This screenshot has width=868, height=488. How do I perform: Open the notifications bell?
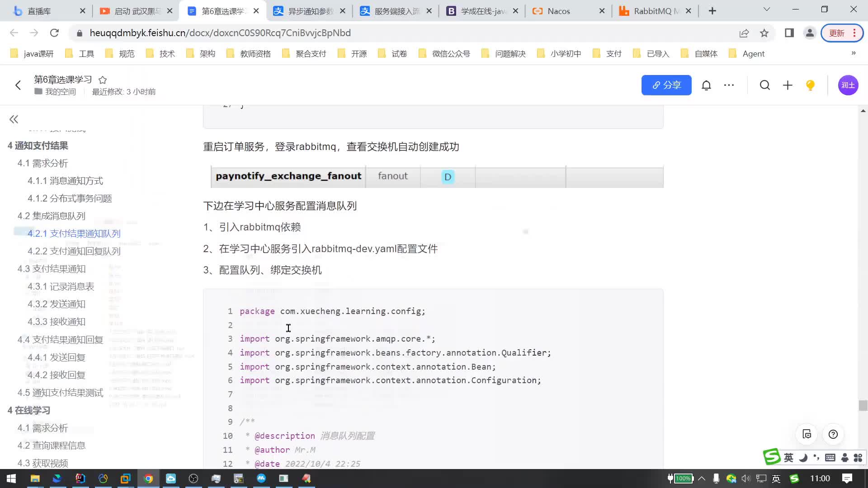(x=706, y=85)
